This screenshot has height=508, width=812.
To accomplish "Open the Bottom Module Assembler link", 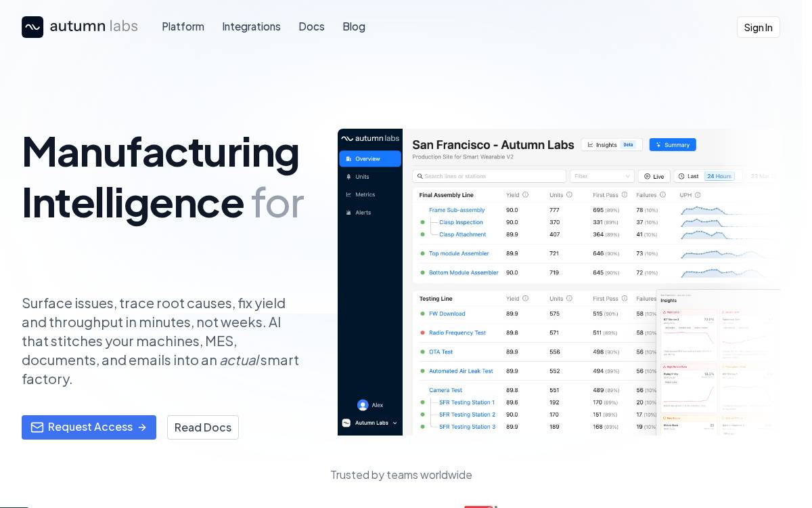I will (464, 272).
